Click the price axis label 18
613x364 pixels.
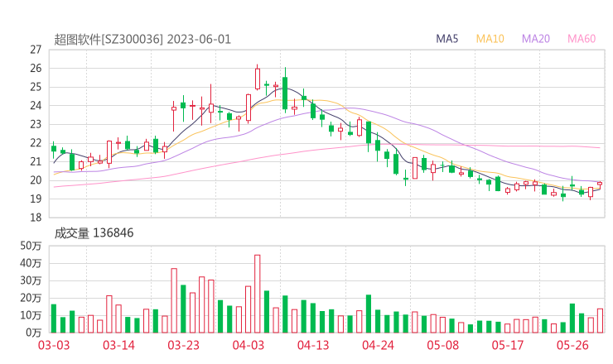tap(36, 218)
